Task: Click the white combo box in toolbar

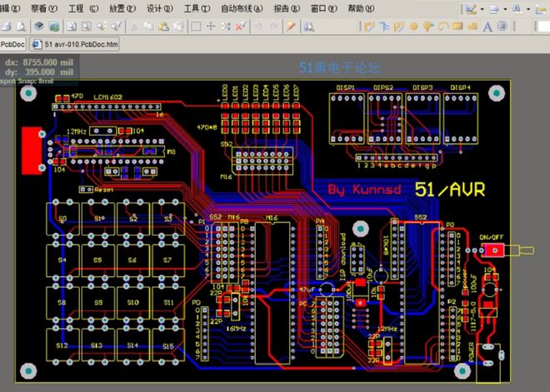Action: (543, 27)
